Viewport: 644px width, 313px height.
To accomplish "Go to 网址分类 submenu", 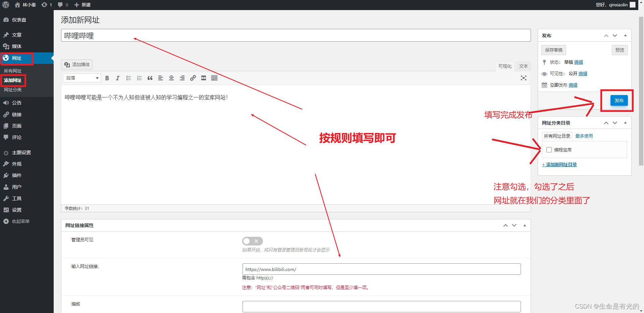I will [13, 90].
